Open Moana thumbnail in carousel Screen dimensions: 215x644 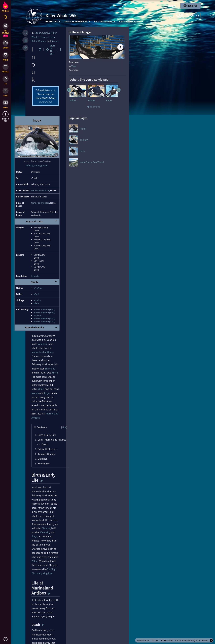coord(96,90)
